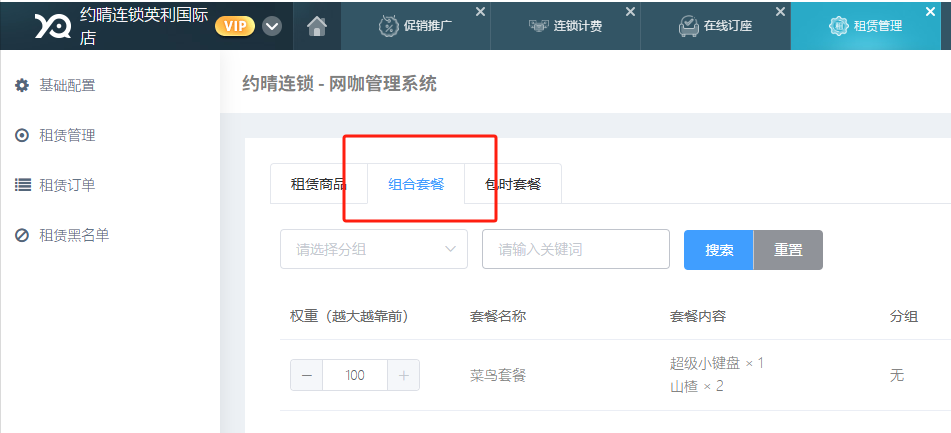Click the 租赁管理 tab icon
Viewport: 951px width, 433px height.
pos(838,26)
